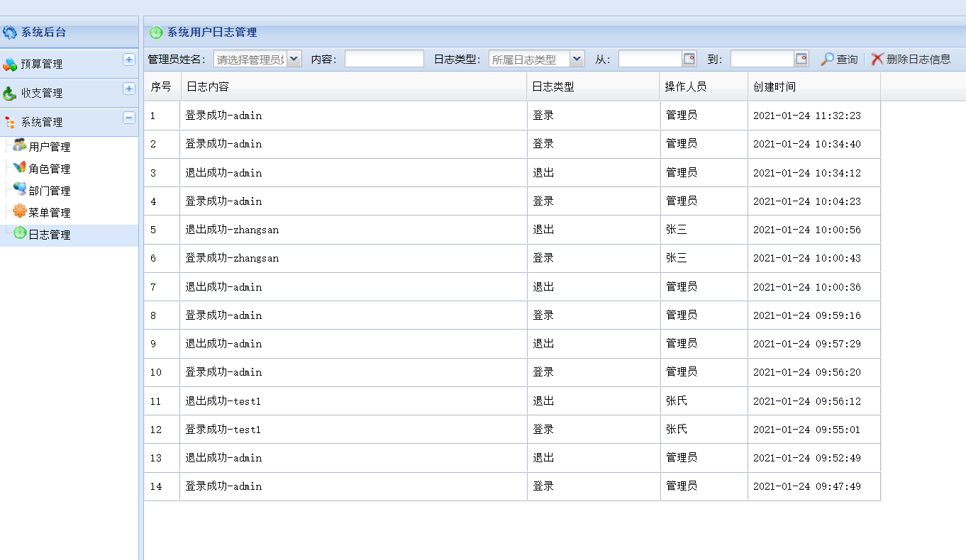Click 登录成功-test1 log entry
Image resolution: width=966 pixels, height=560 pixels.
tap(223, 430)
